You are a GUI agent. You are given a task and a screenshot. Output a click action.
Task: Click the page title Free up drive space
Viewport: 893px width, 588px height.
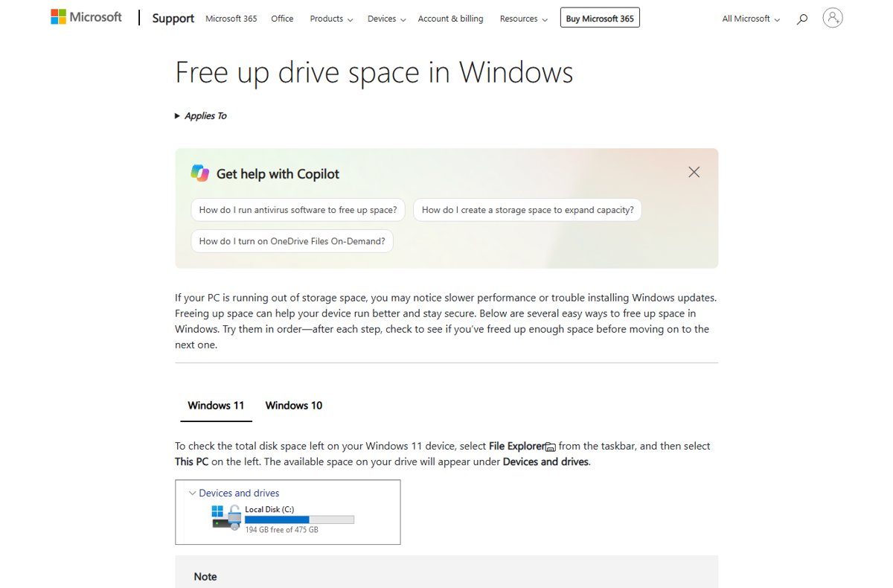click(x=374, y=72)
